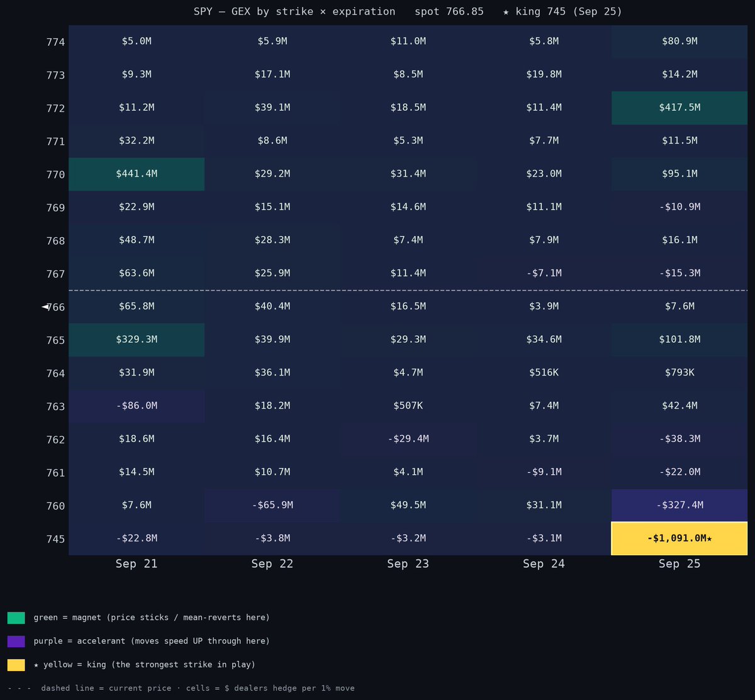Screen dimensions: 755x700
Task: Click the $63.6M cell in row 767
Action: pos(137,274)
